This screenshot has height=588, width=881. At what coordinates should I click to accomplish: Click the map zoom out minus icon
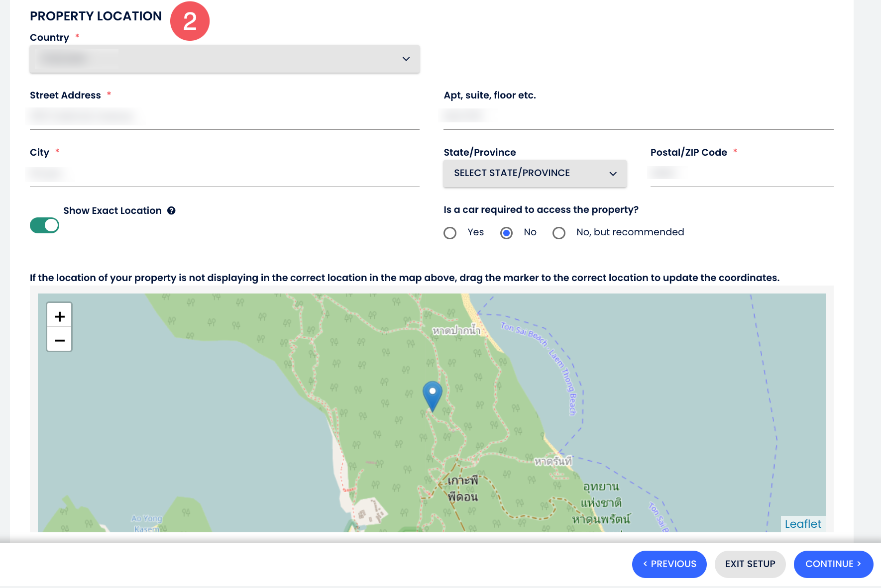pyautogui.click(x=60, y=340)
